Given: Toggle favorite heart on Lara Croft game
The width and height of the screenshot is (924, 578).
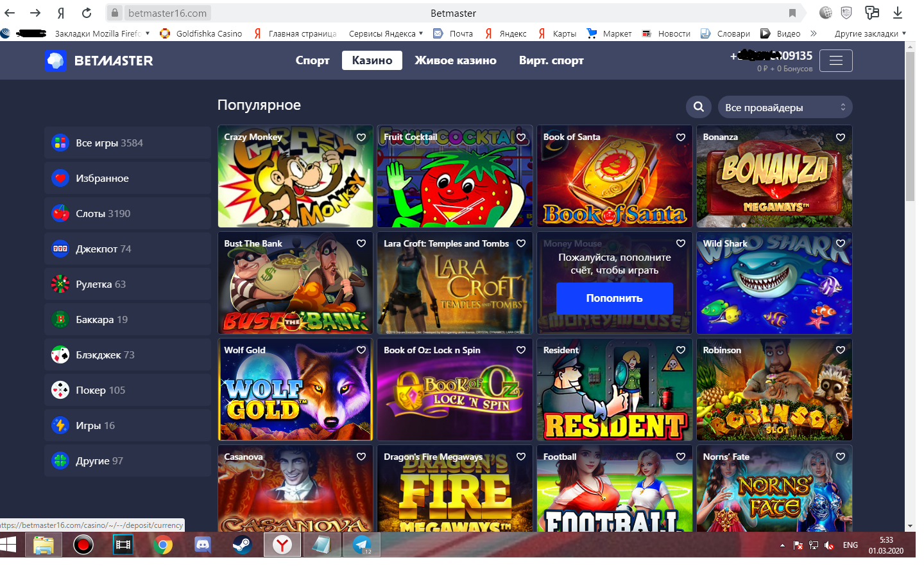Looking at the screenshot, I should click(x=521, y=243).
